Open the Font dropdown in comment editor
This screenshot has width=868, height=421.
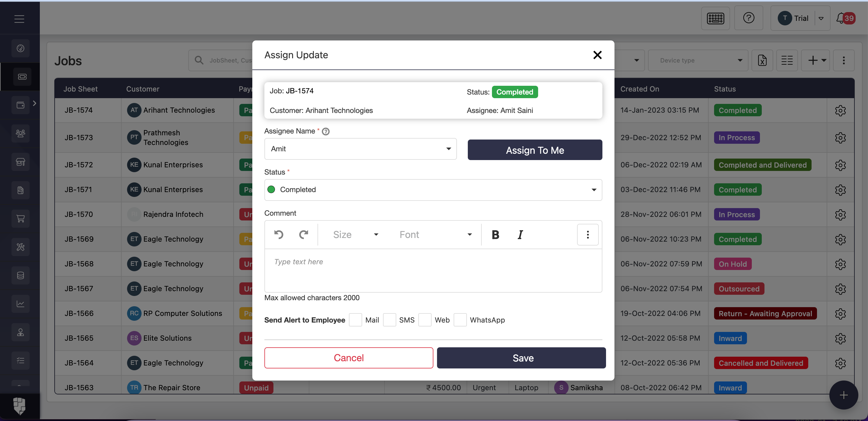coord(435,234)
